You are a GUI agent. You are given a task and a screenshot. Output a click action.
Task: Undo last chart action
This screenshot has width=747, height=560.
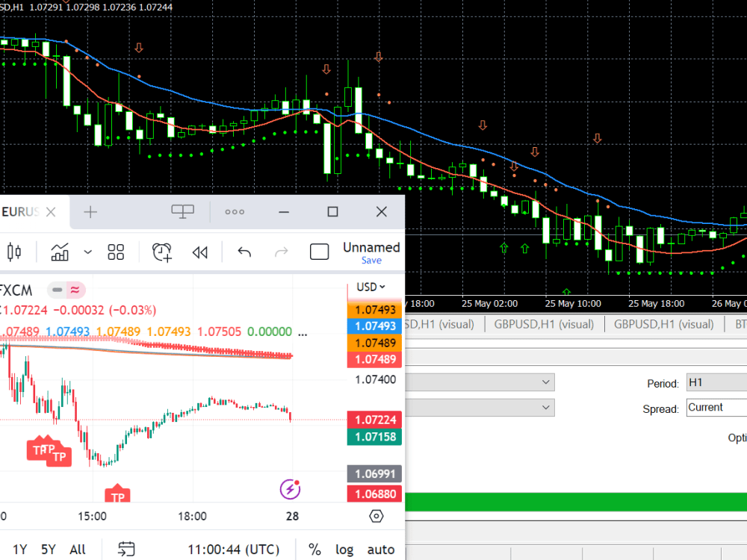(244, 252)
